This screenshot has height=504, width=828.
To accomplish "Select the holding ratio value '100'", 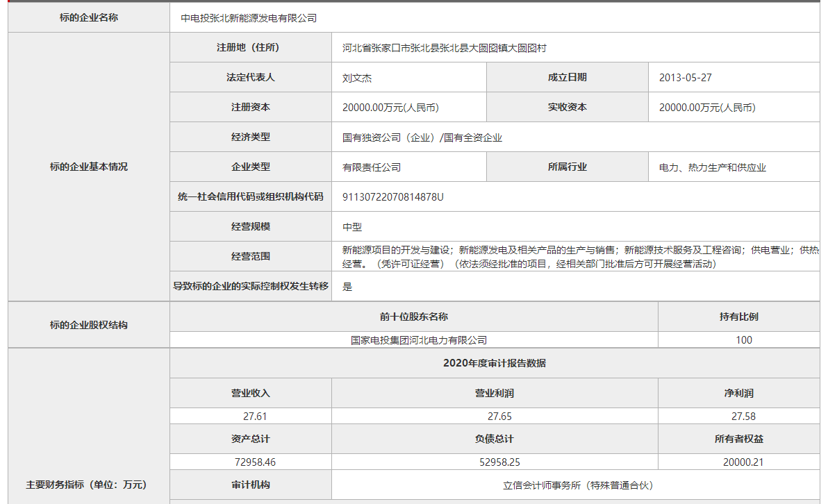I will (743, 340).
